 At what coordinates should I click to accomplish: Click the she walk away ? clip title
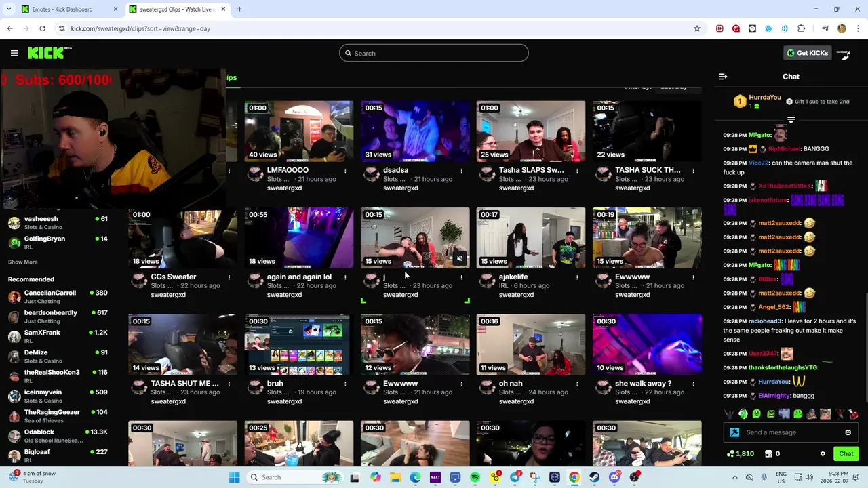(643, 383)
